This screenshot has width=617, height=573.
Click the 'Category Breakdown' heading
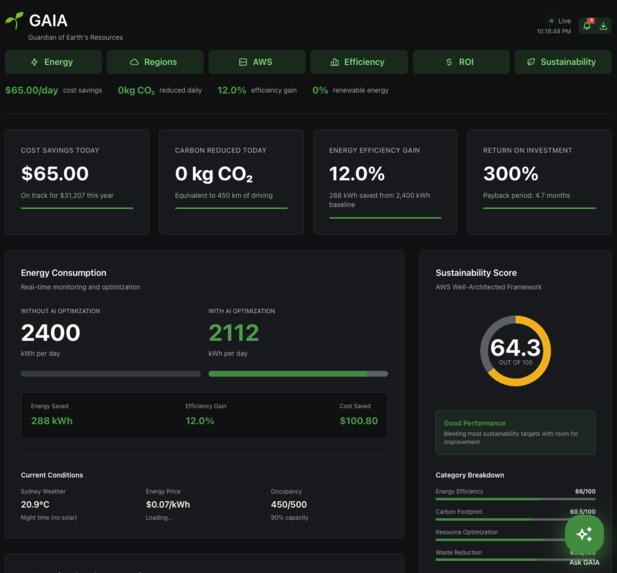pos(469,475)
